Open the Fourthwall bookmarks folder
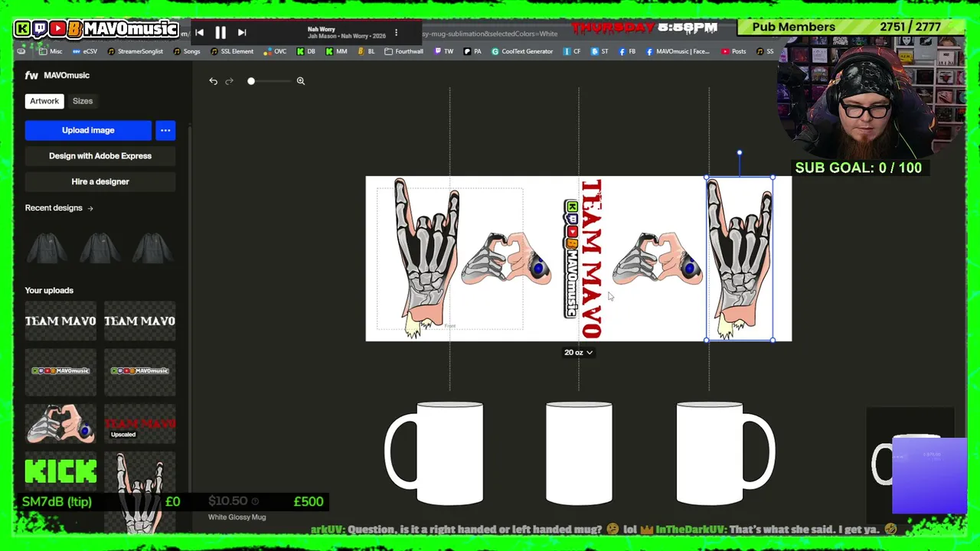Image resolution: width=980 pixels, height=551 pixels. coord(403,52)
